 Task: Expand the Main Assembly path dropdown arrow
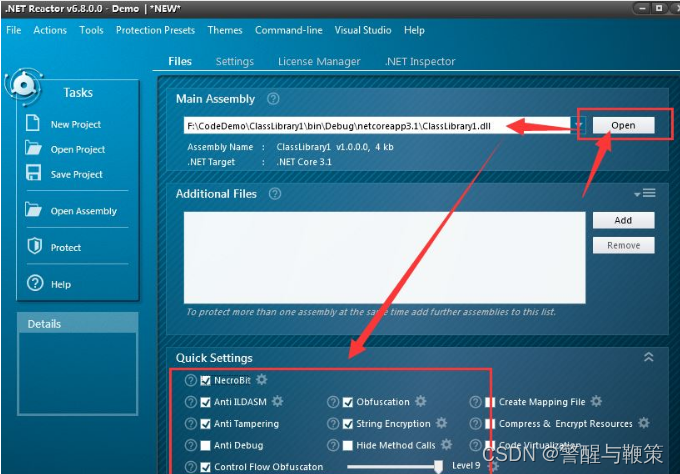[579, 125]
